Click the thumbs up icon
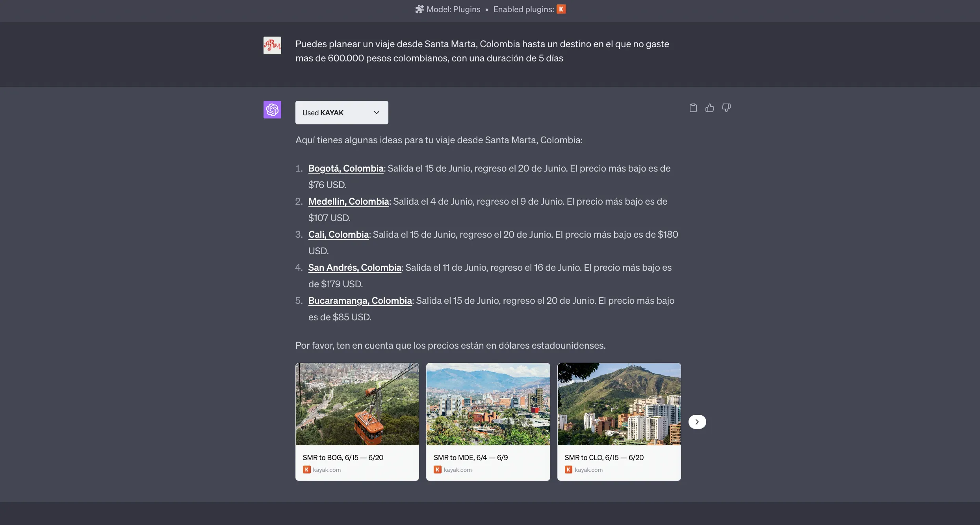980x525 pixels. (x=709, y=108)
